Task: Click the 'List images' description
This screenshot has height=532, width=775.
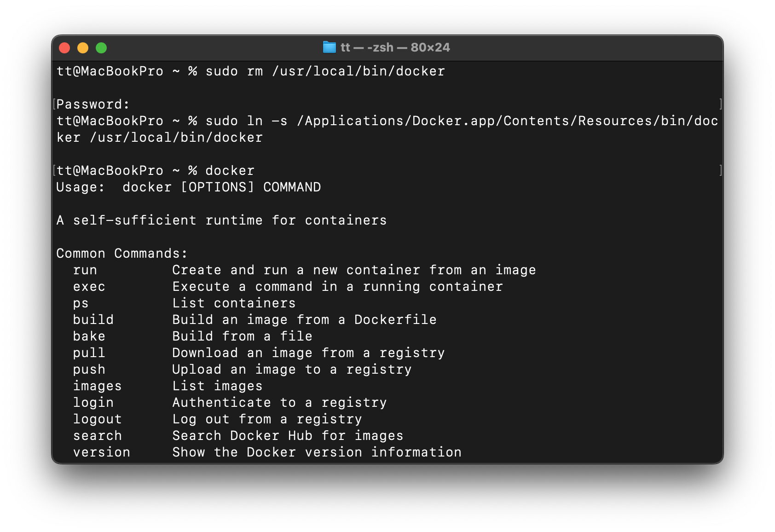Action: click(x=218, y=386)
